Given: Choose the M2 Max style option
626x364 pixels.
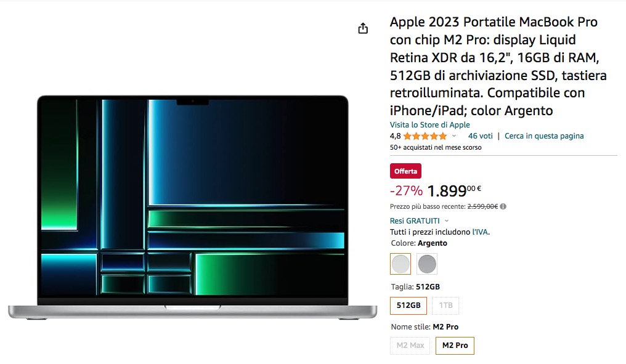Looking at the screenshot, I should click(x=409, y=346).
